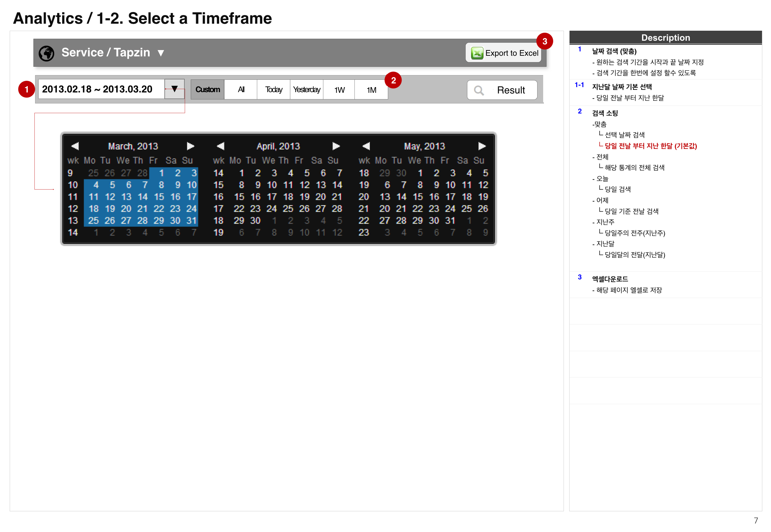Screen dimensions: 771x532
Task: Select March 20 in the calendar
Action: pyautogui.click(x=126, y=209)
